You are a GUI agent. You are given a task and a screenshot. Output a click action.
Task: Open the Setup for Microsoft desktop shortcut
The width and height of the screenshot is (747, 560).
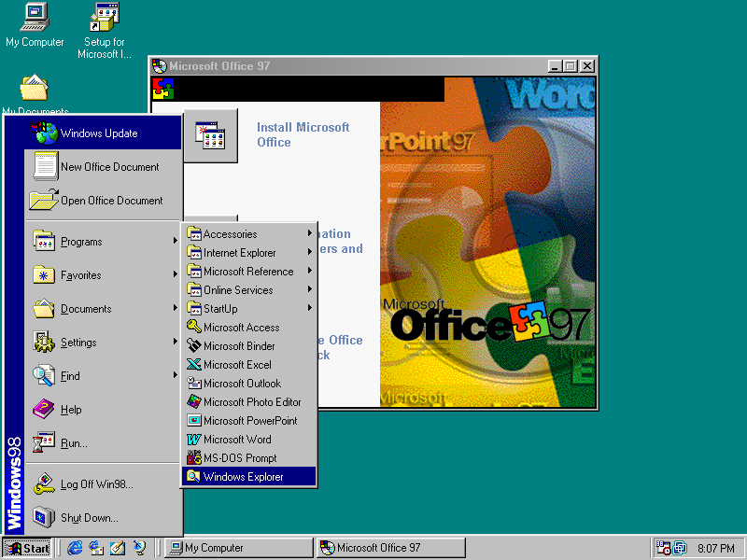pyautogui.click(x=104, y=19)
